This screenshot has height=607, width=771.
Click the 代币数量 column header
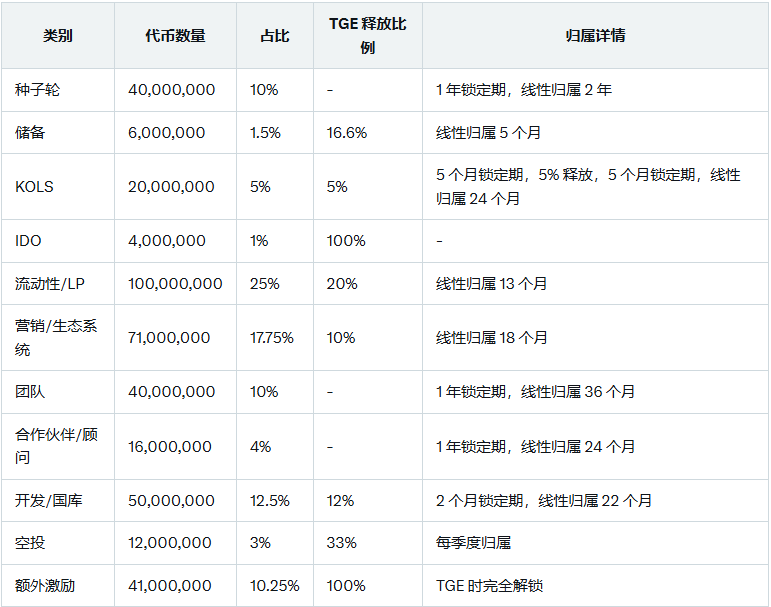[175, 36]
